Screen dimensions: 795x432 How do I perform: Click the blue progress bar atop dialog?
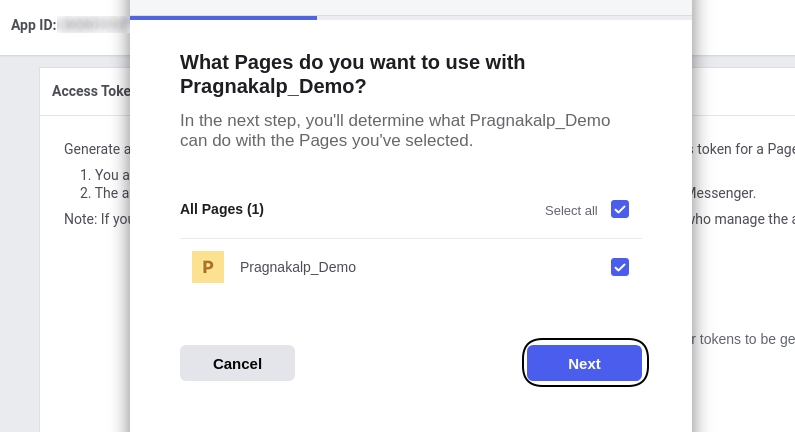(x=223, y=17)
